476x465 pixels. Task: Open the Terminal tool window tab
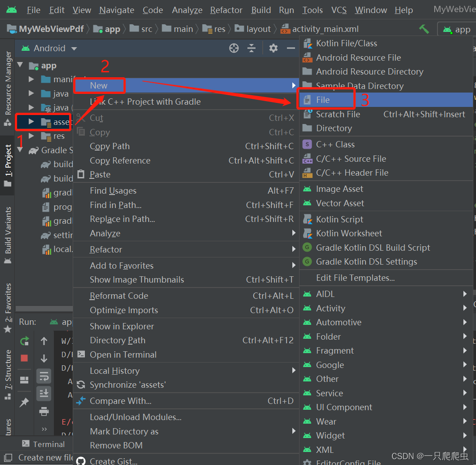pos(44,444)
